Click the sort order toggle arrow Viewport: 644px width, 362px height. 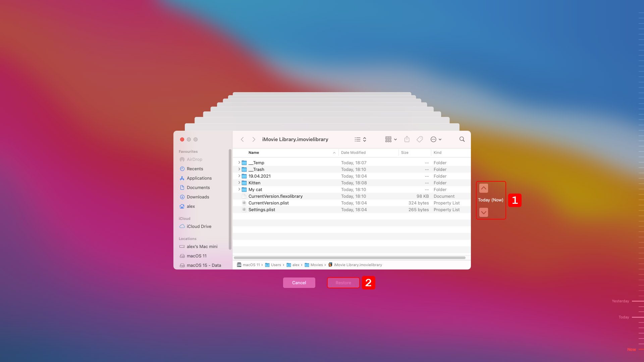pyautogui.click(x=334, y=153)
